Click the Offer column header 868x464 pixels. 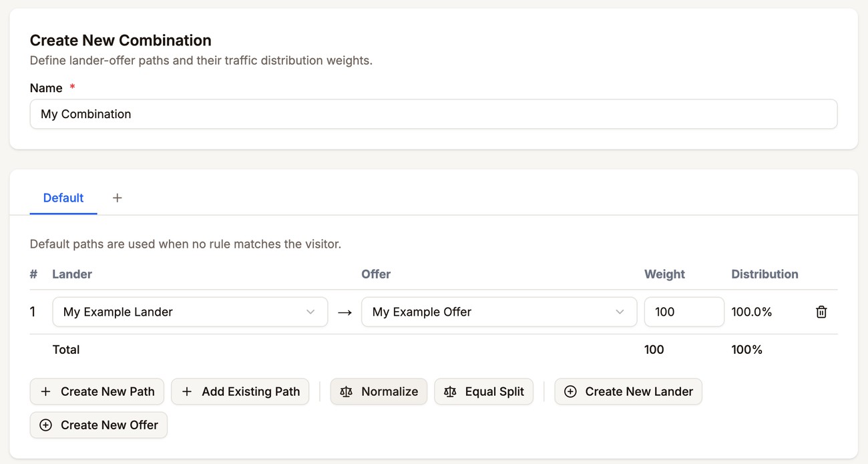coord(376,274)
